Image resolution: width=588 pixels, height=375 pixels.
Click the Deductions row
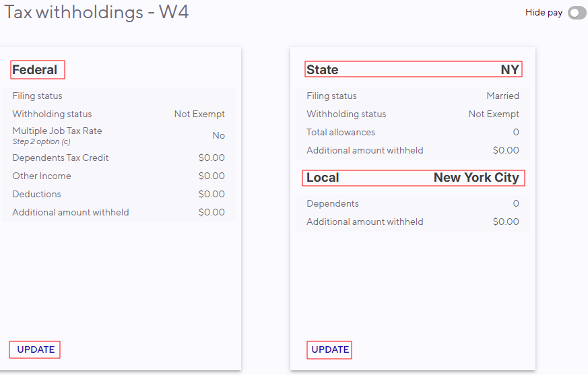pyautogui.click(x=119, y=195)
